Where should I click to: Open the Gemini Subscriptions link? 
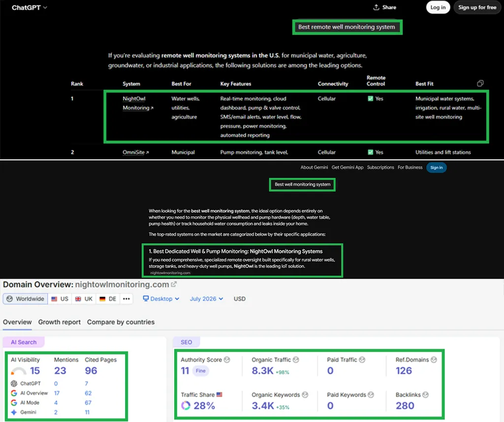coord(380,167)
